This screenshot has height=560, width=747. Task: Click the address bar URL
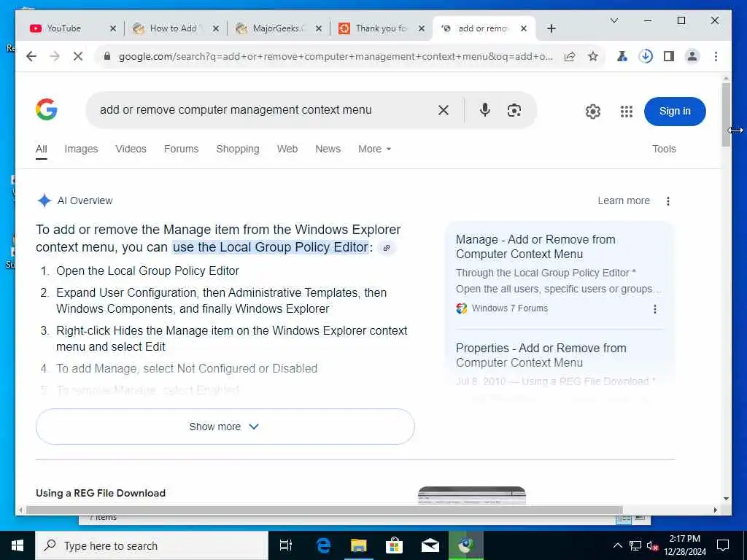click(336, 57)
